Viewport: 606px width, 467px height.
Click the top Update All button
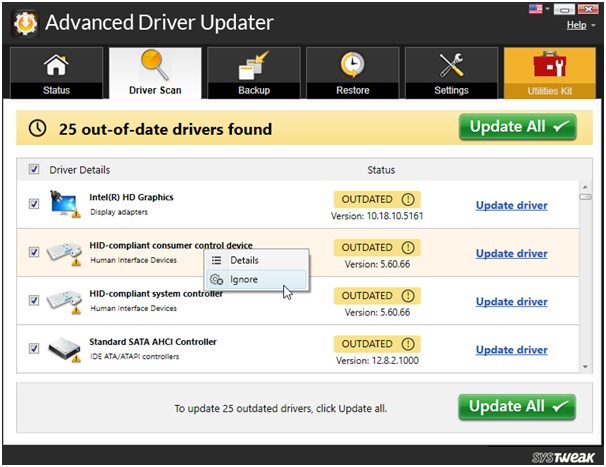pos(518,127)
